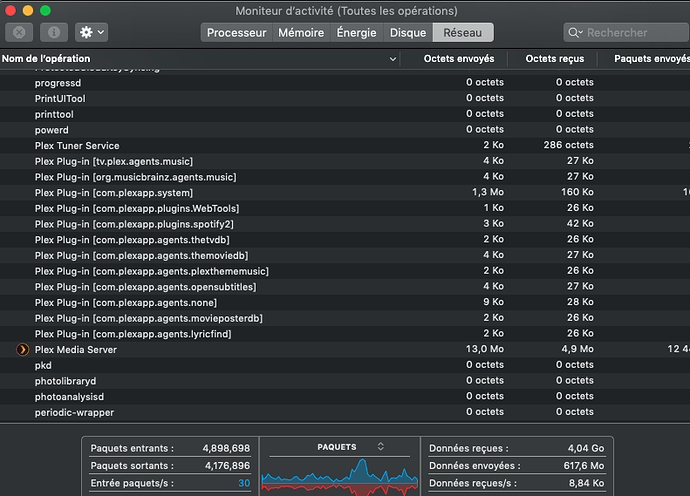Click the search magnifier icon
Image resolution: width=690 pixels, height=496 pixels.
click(x=575, y=33)
